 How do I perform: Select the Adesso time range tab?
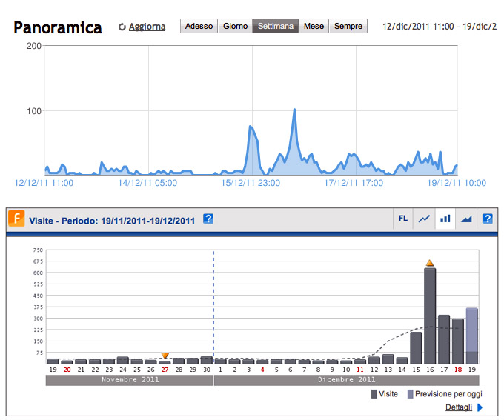pyautogui.click(x=199, y=26)
